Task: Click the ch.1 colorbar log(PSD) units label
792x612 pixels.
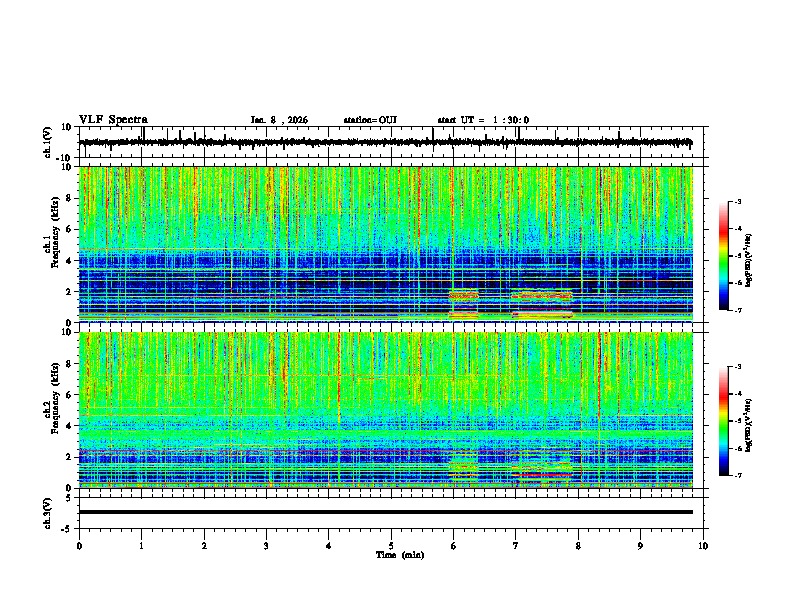Action: click(x=749, y=260)
